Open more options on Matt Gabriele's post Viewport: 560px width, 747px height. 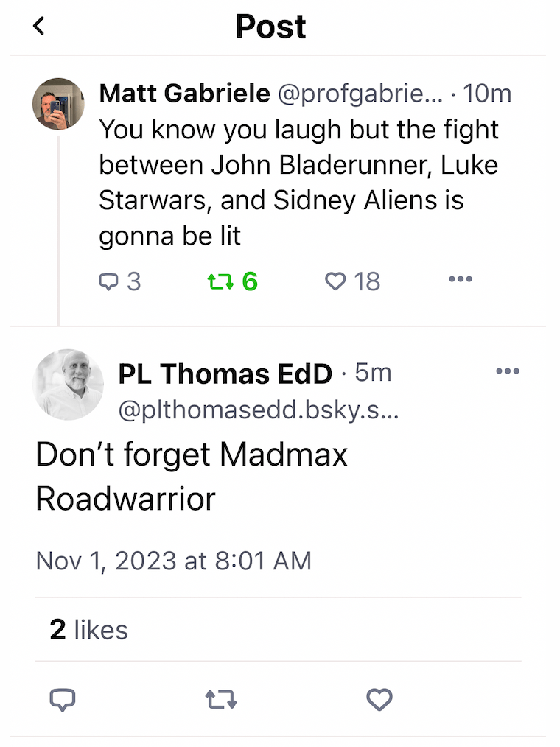pos(460,279)
